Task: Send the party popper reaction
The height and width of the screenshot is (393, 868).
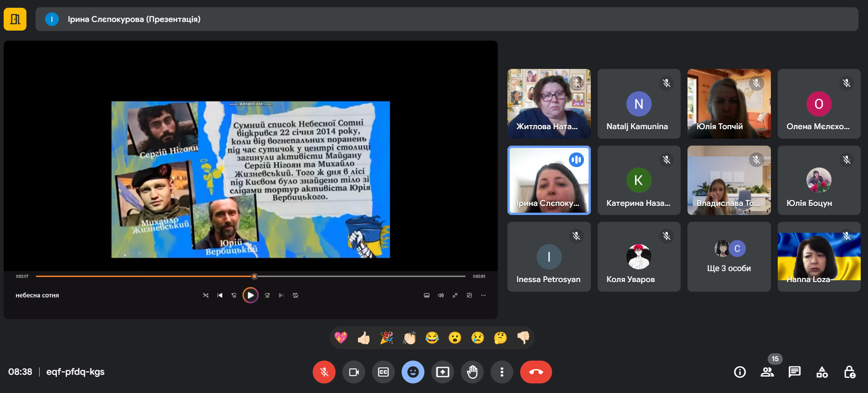Action: 387,338
